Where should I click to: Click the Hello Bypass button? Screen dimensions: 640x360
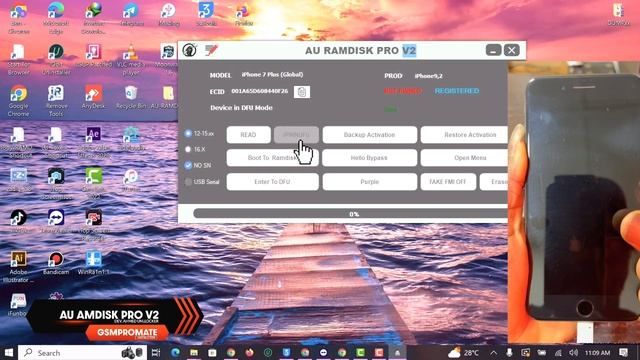tap(369, 158)
